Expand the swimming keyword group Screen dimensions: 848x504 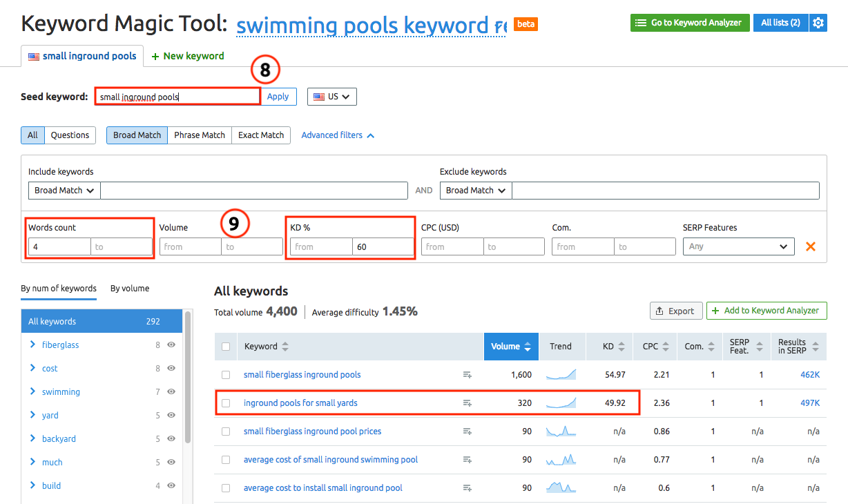(33, 392)
